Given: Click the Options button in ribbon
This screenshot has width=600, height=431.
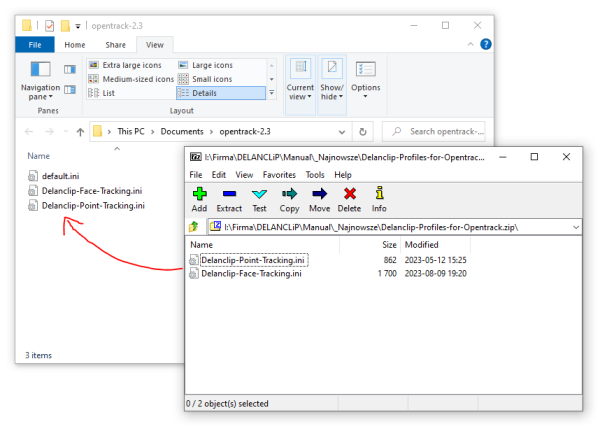Looking at the screenshot, I should click(366, 78).
